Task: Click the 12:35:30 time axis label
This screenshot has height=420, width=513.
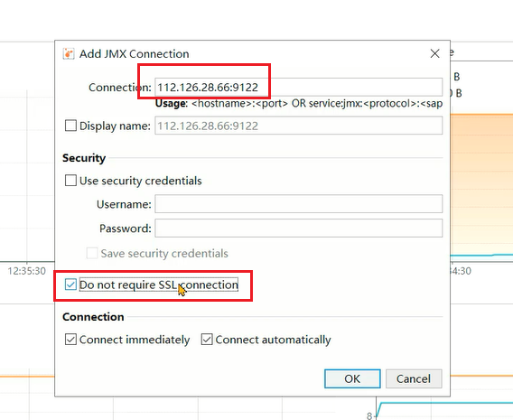Action: click(26, 271)
